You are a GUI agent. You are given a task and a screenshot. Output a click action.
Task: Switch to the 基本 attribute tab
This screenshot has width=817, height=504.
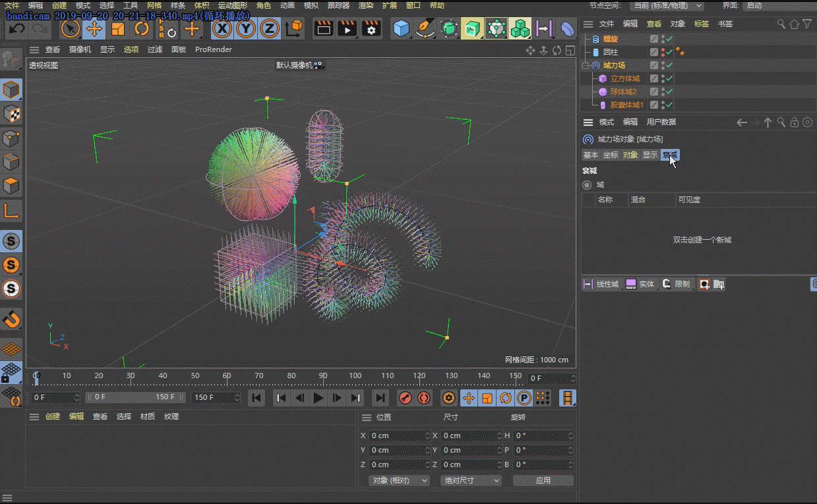591,155
